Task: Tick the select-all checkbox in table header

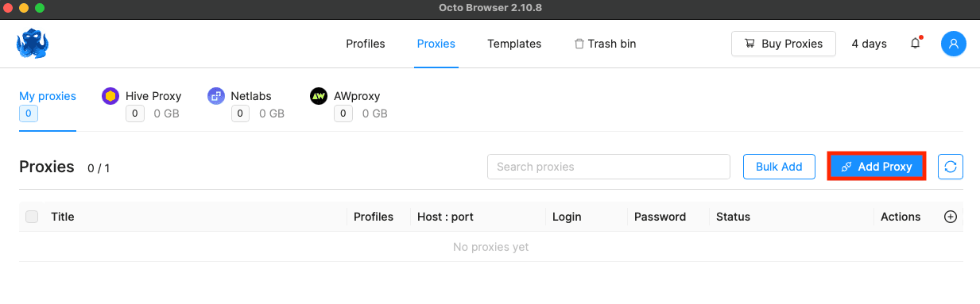Action: point(32,217)
